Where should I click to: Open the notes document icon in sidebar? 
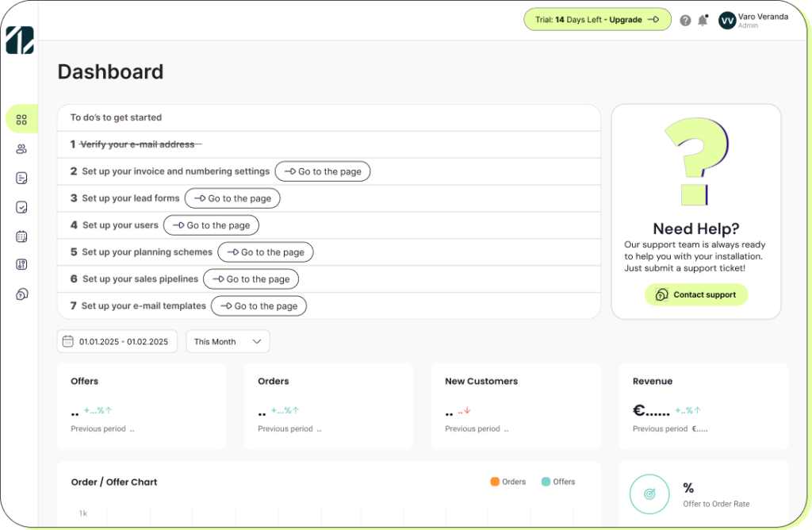[x=21, y=179]
